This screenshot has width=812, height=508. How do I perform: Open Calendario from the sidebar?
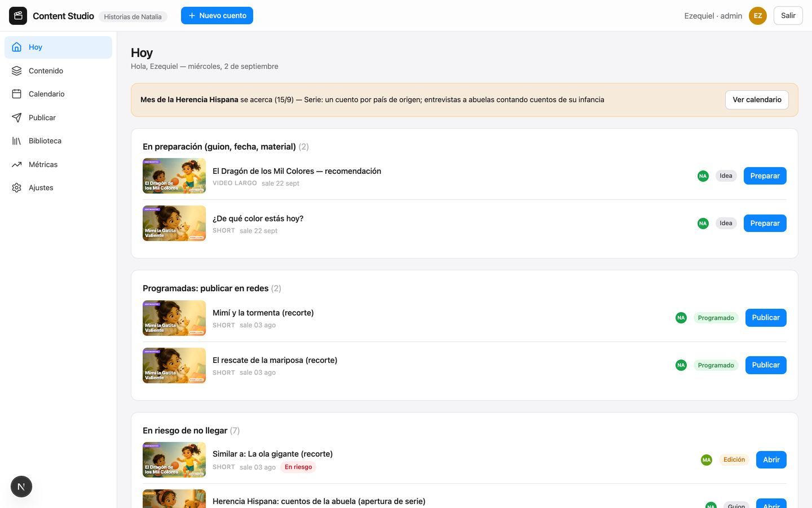[x=58, y=94]
